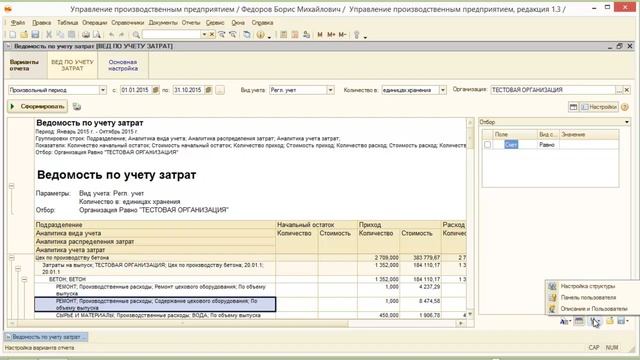Collapse the Цех по производству бетона group
Image resolution: width=640 pixels, height=360 pixels.
(x=11, y=258)
